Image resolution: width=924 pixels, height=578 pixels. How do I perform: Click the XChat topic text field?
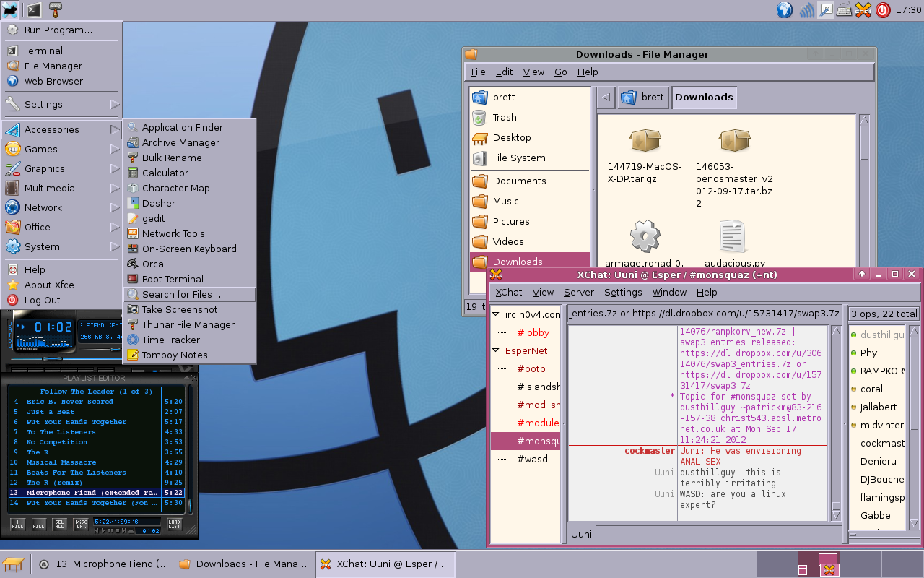pyautogui.click(x=705, y=314)
